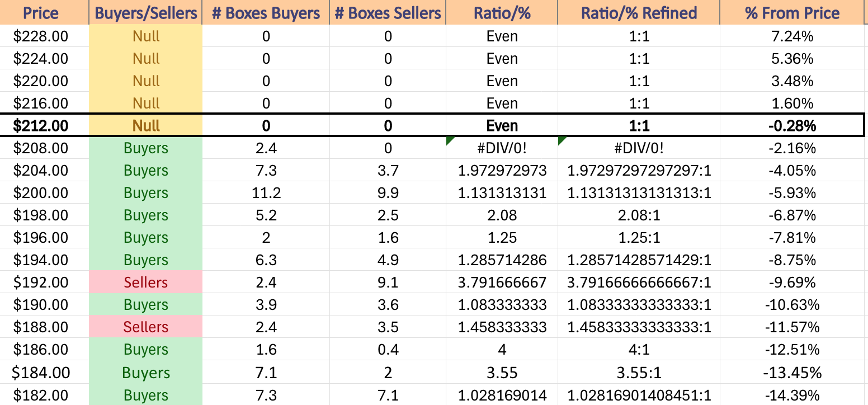Select the Buyers/Sellers column header

point(145,12)
